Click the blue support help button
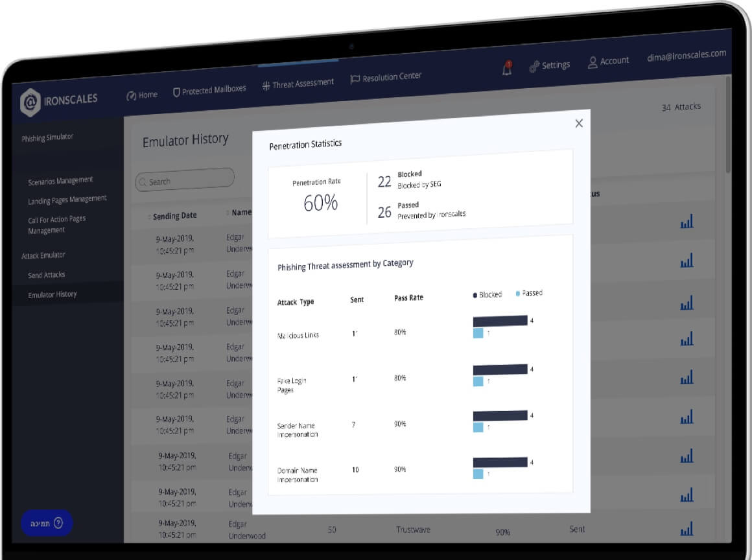 [47, 523]
